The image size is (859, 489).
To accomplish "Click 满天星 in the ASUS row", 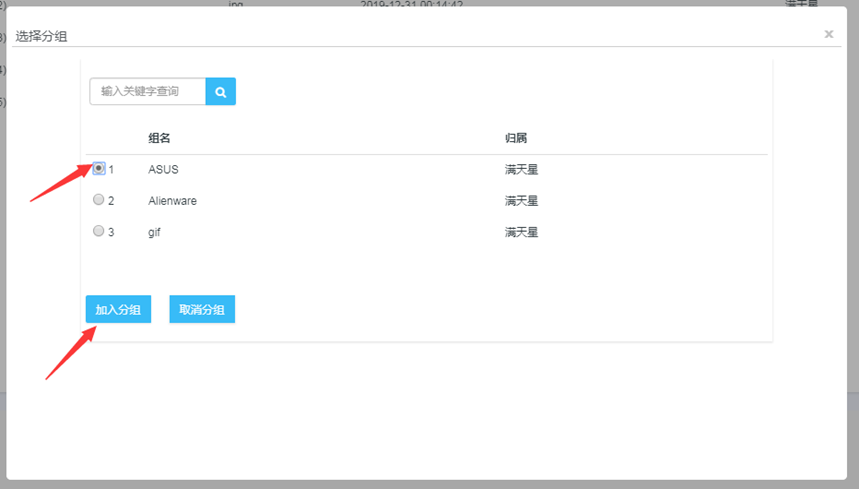I will (x=521, y=170).
